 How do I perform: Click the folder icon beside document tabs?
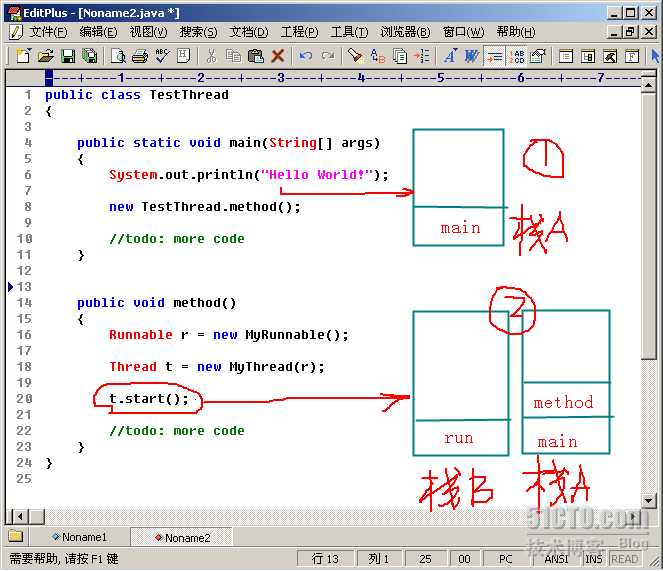[16, 537]
